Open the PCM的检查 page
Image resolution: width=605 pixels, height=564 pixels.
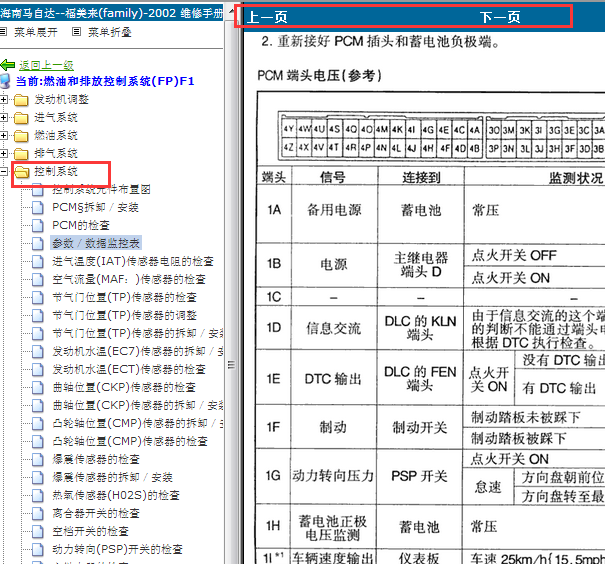click(81, 225)
